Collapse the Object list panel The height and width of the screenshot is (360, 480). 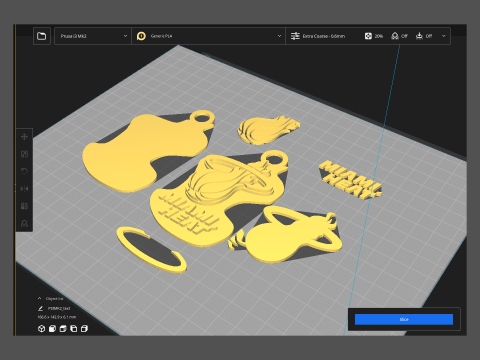[39, 298]
